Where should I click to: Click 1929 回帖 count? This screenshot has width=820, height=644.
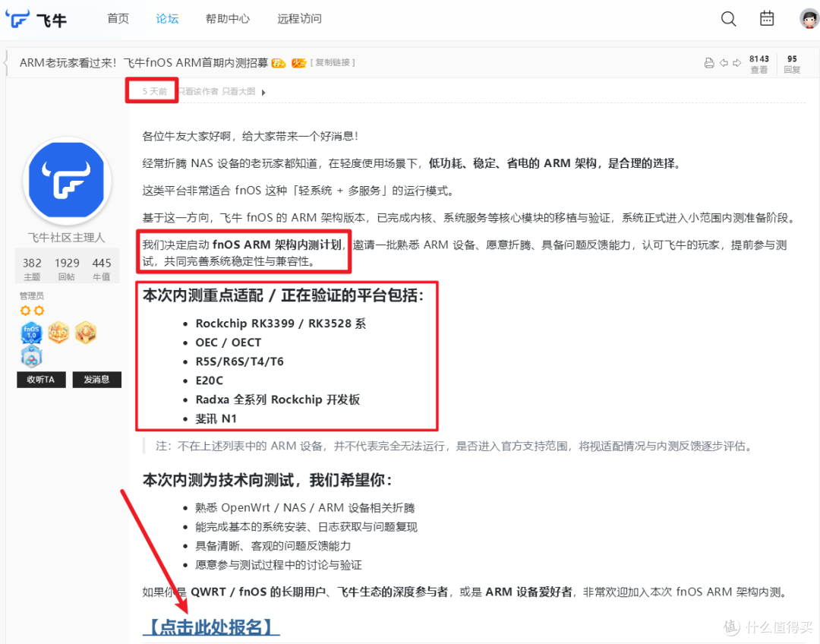pyautogui.click(x=67, y=268)
